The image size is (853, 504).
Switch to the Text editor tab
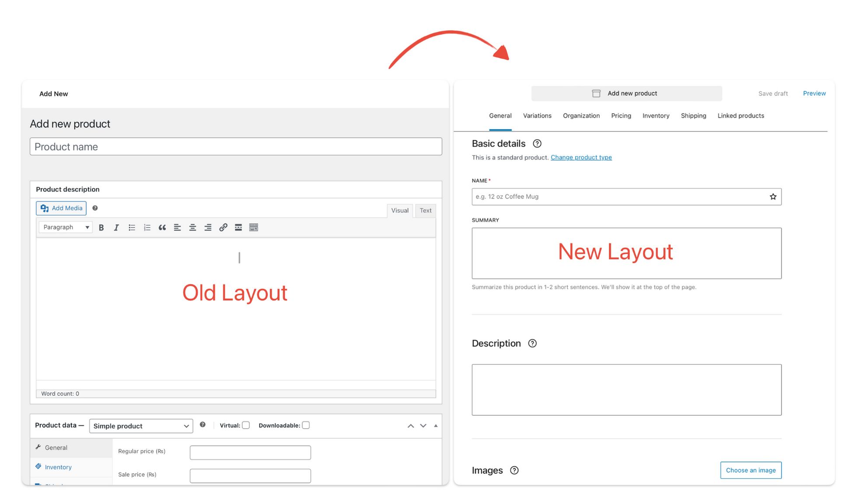click(x=426, y=210)
